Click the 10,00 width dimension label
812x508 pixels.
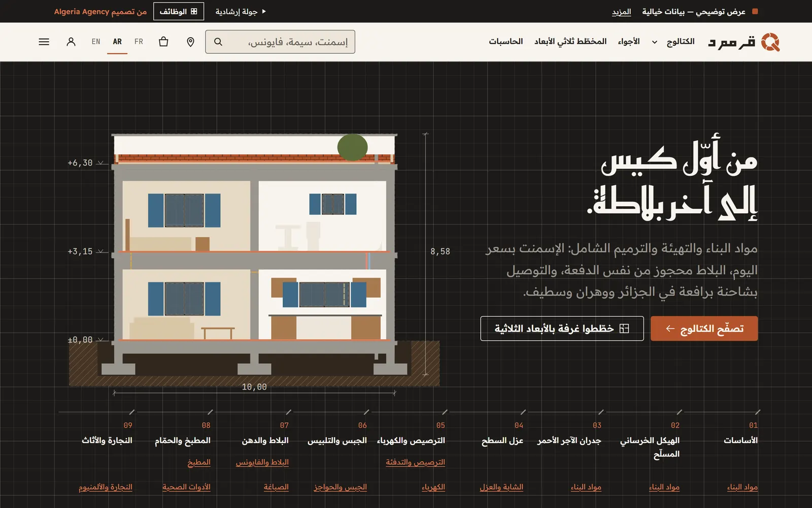click(x=254, y=387)
